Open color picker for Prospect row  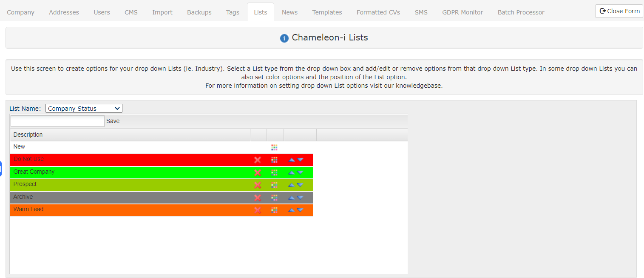(x=274, y=185)
